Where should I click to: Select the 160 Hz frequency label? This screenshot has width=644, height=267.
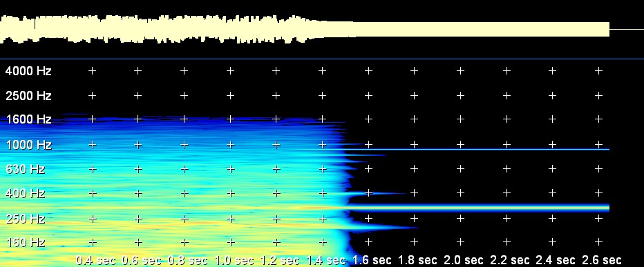click(26, 242)
